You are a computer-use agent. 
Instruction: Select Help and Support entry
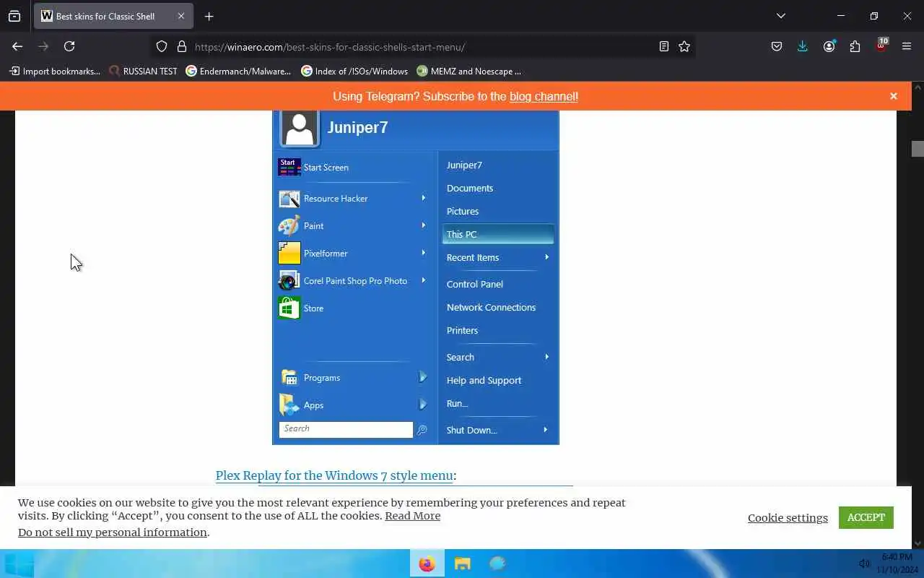pyautogui.click(x=484, y=380)
